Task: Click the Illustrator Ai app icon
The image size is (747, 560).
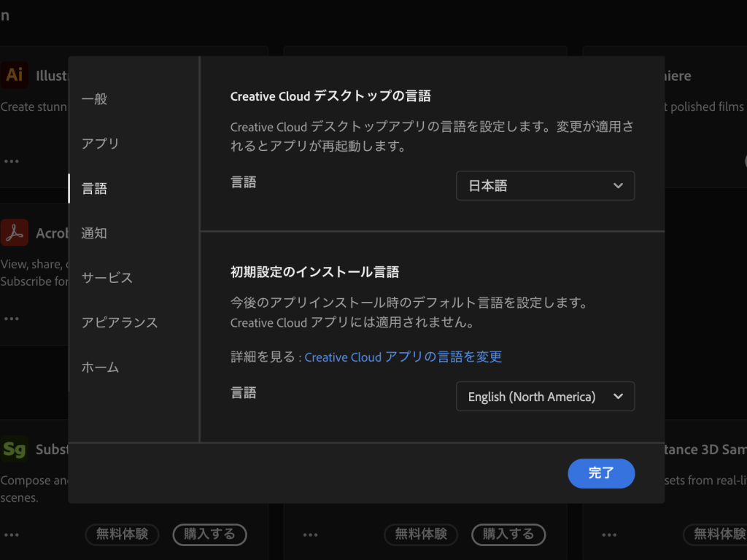Action: tap(15, 75)
